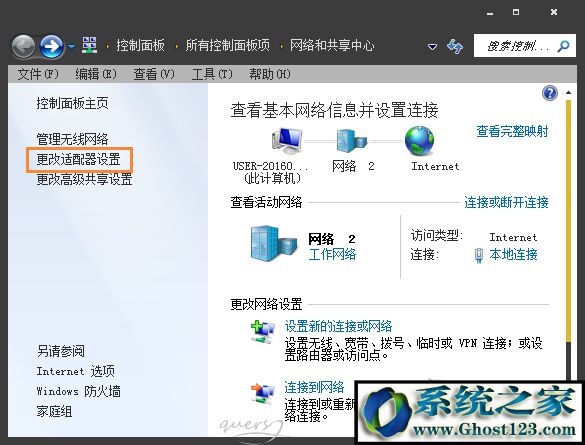
Task: Expand the address bar previous locations dropdown
Action: 432,47
